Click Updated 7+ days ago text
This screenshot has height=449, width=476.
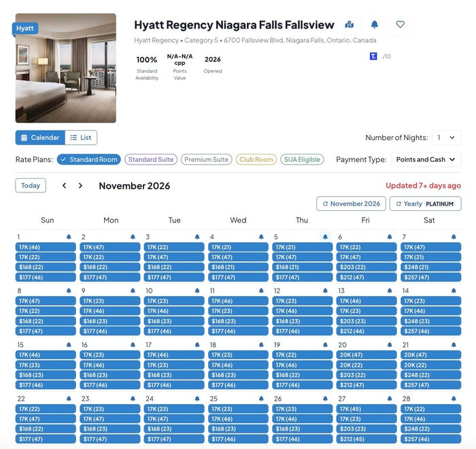pos(423,186)
